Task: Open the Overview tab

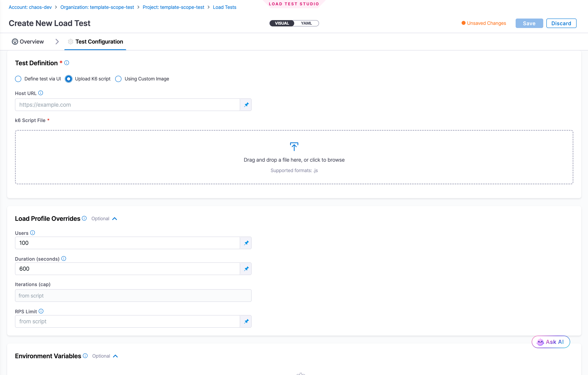Action: click(x=28, y=42)
